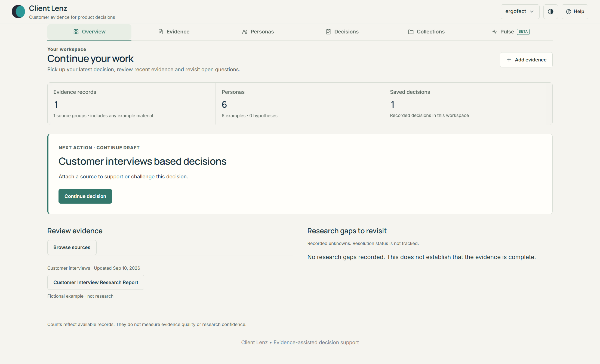Click the Client Lenz crescent logo
Screen dimensions: 600x364
18,12
